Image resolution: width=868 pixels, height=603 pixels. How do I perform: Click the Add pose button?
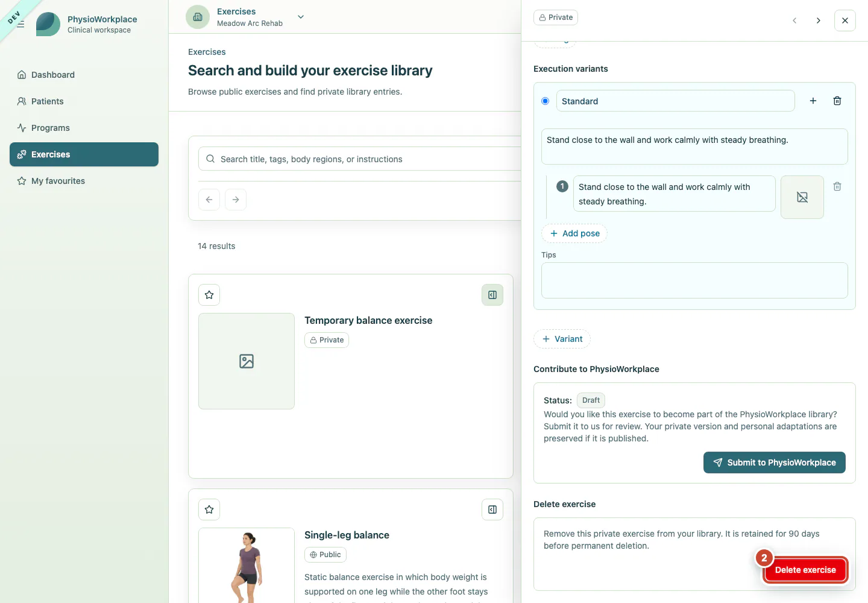pyautogui.click(x=574, y=233)
